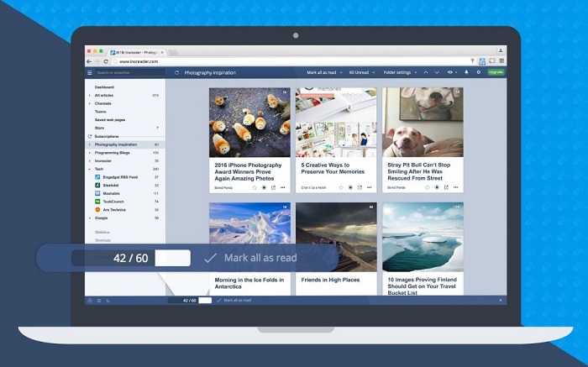
Task: Star the iPhone Photography Award article
Action: click(255, 187)
